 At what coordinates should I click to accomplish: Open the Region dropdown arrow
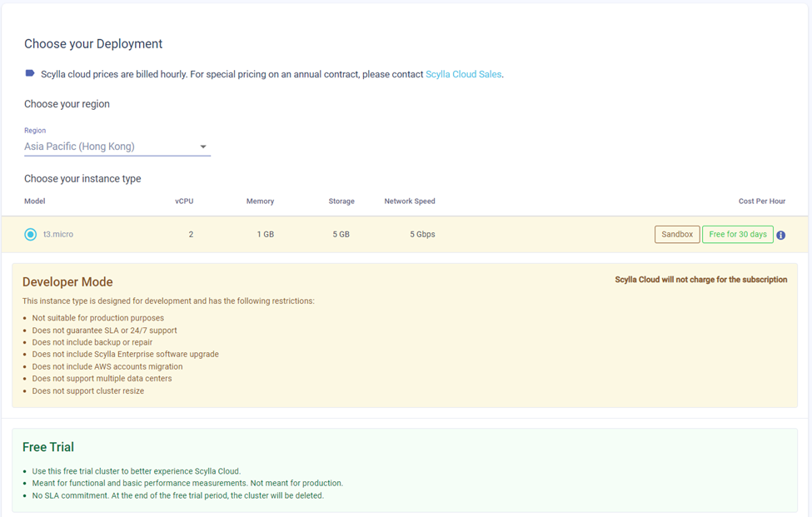(203, 147)
